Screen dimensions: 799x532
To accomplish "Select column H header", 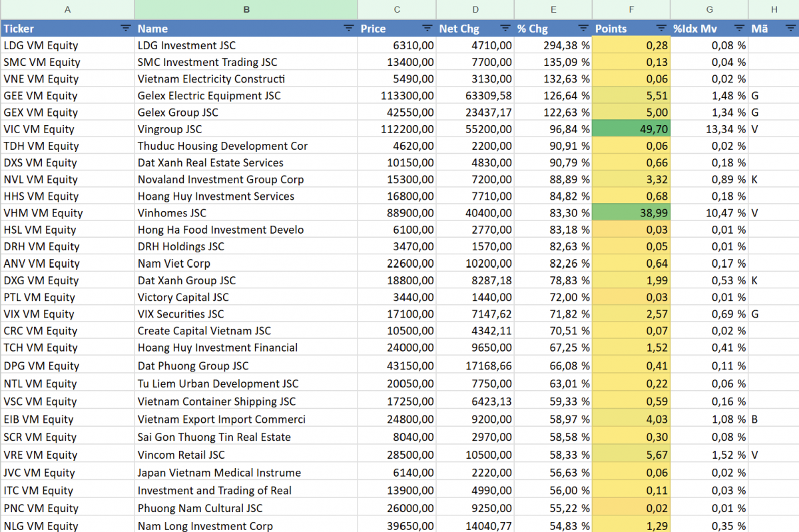I will tap(774, 9).
